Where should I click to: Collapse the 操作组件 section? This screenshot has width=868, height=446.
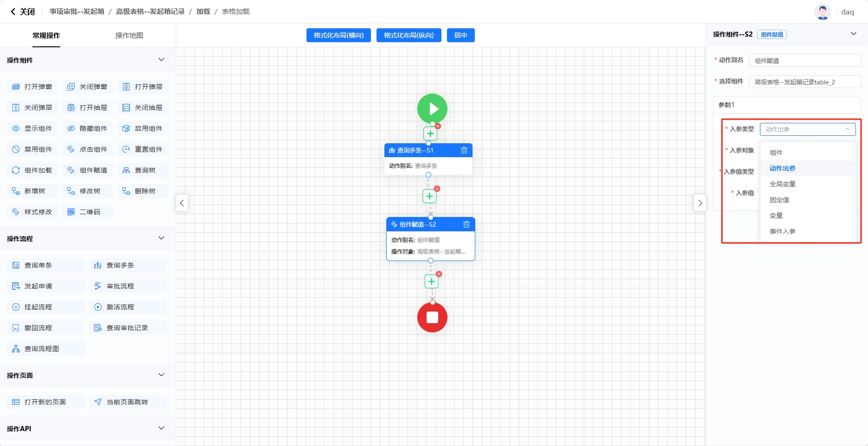(161, 60)
